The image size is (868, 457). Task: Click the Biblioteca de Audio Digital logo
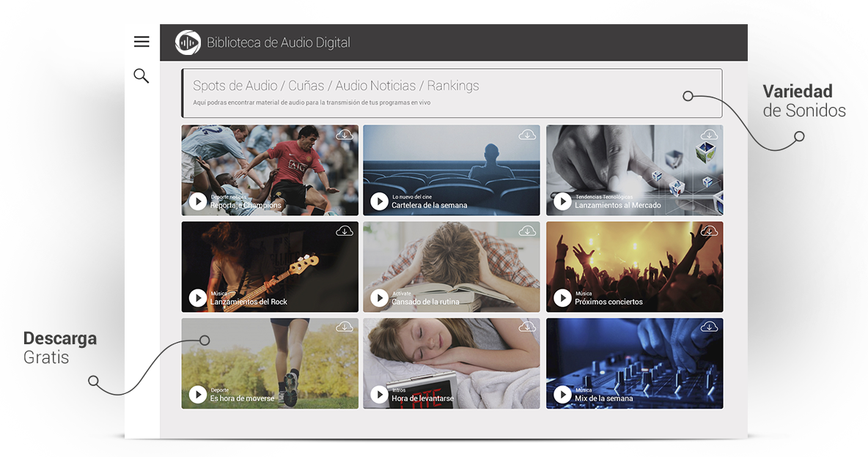click(x=188, y=42)
